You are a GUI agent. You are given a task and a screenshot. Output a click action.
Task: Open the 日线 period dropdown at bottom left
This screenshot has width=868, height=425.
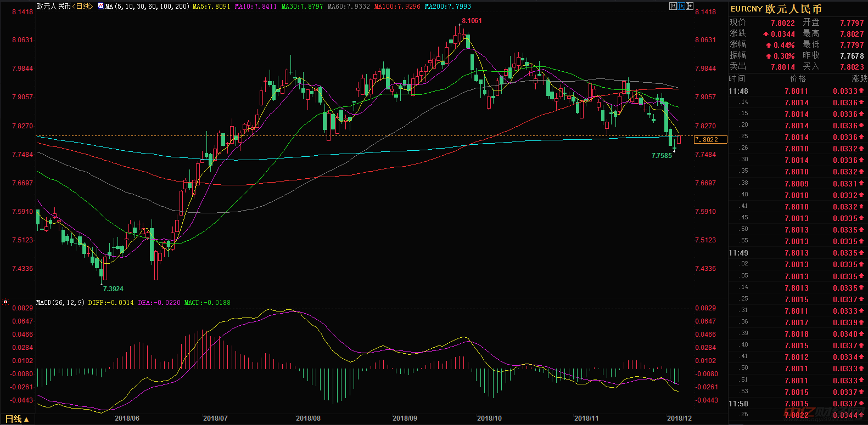point(17,419)
